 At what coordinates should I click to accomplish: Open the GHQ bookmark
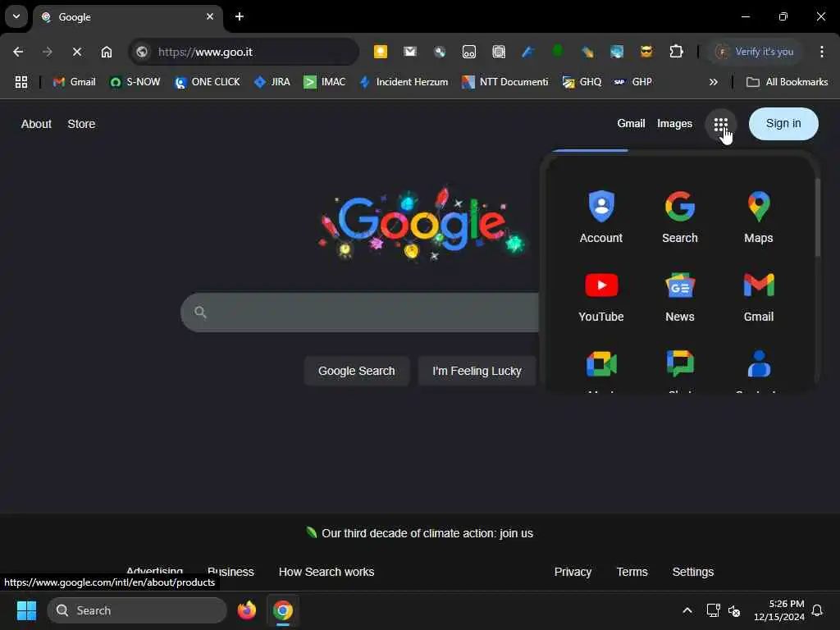(582, 82)
